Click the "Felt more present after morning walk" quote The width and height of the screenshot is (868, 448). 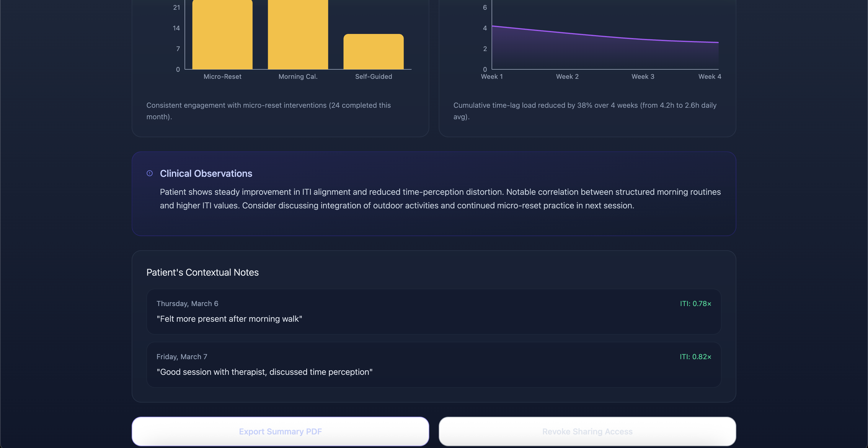(229, 319)
